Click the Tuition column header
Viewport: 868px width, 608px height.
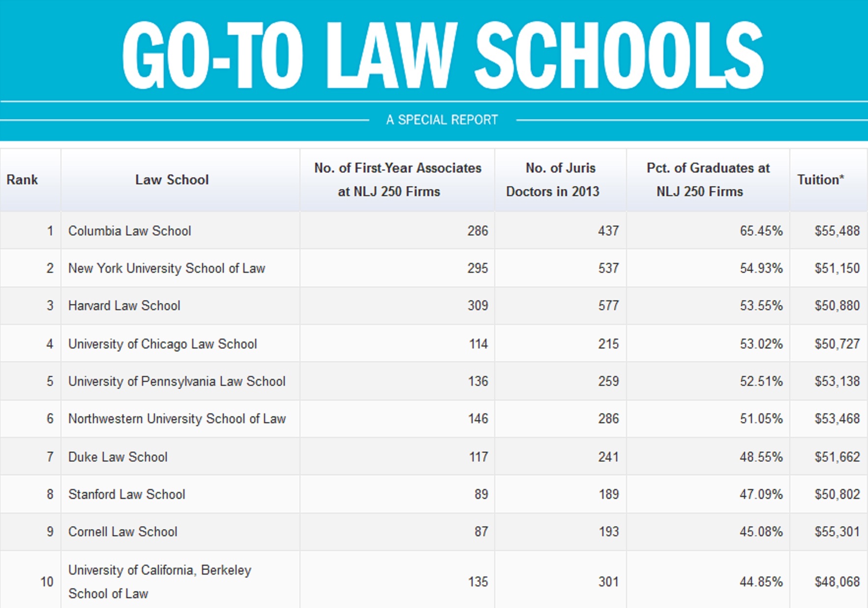[x=820, y=180]
